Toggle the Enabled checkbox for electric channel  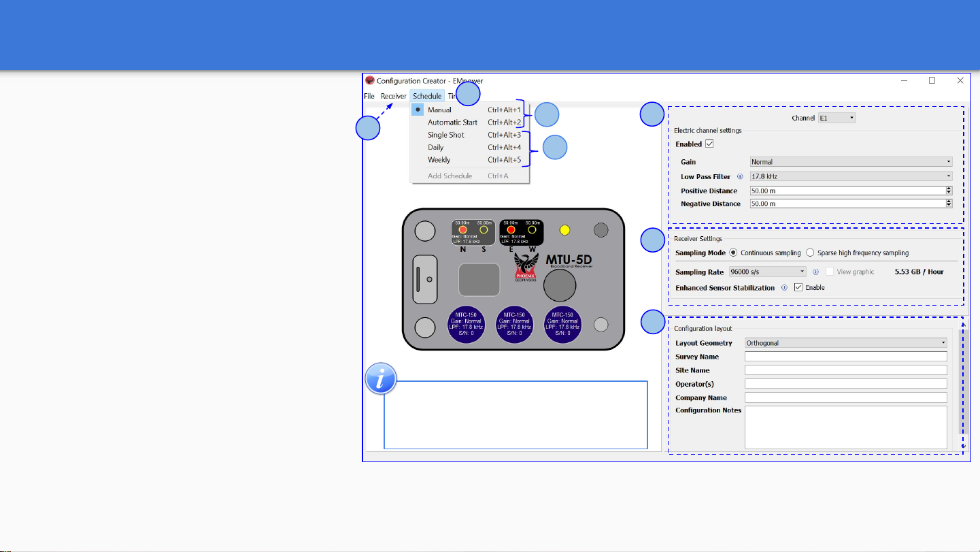click(710, 144)
